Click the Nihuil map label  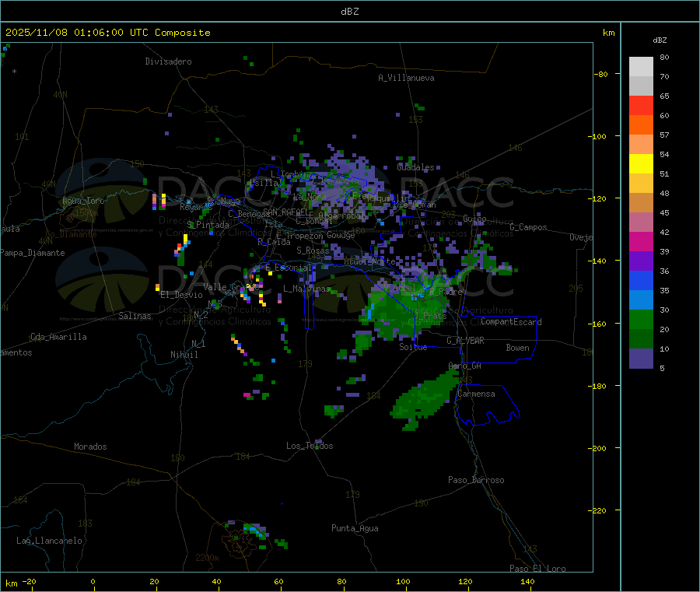click(184, 355)
